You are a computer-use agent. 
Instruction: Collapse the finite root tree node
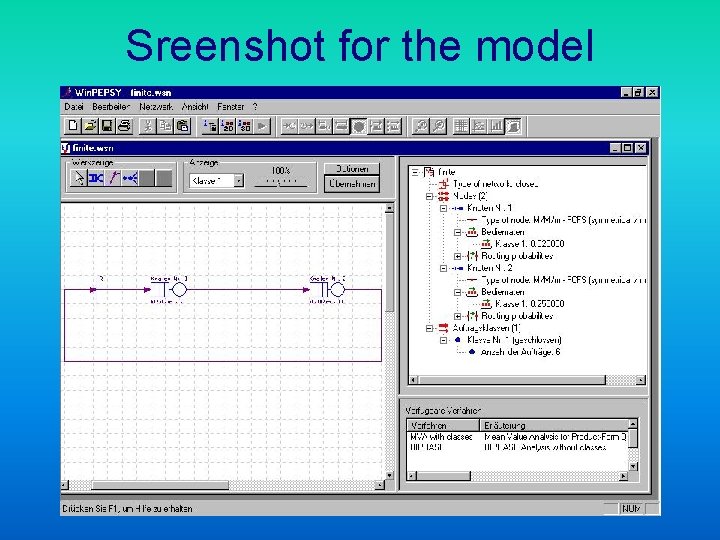(x=415, y=172)
